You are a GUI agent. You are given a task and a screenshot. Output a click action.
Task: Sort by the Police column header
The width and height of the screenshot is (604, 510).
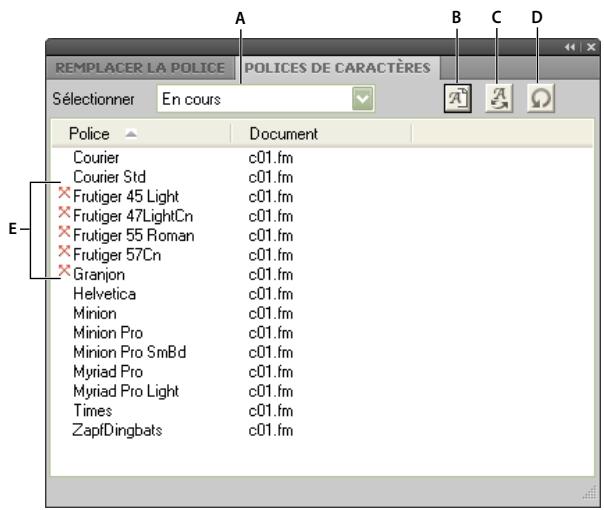141,134
